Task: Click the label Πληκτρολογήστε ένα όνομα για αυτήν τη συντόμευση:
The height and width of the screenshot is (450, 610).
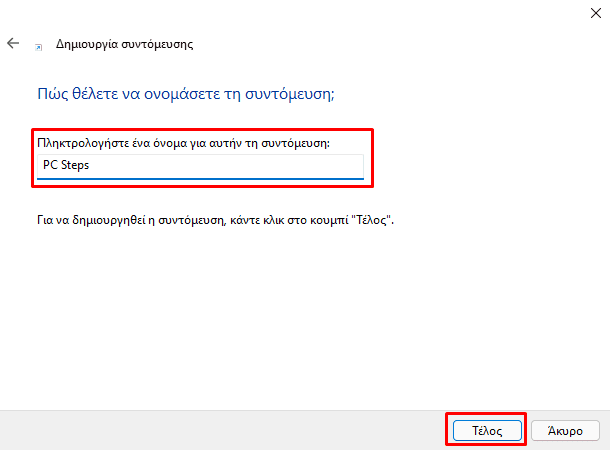Action: 183,143
